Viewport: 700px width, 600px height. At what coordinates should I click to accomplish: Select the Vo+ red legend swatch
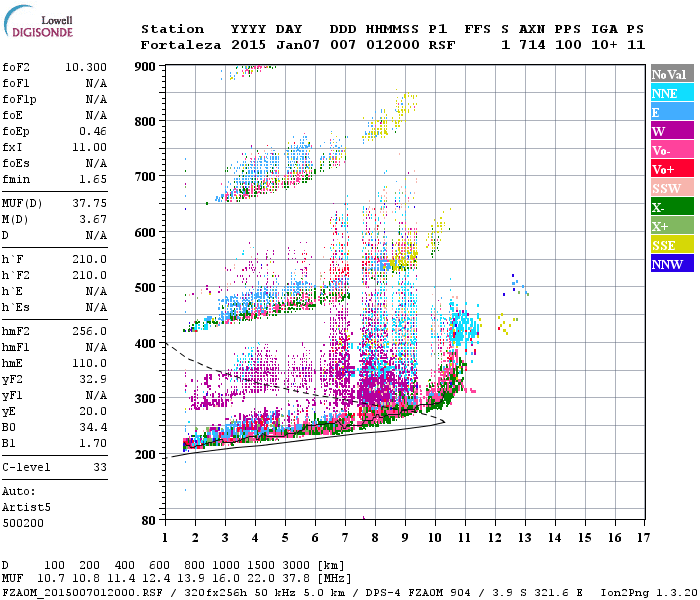[x=672, y=169]
